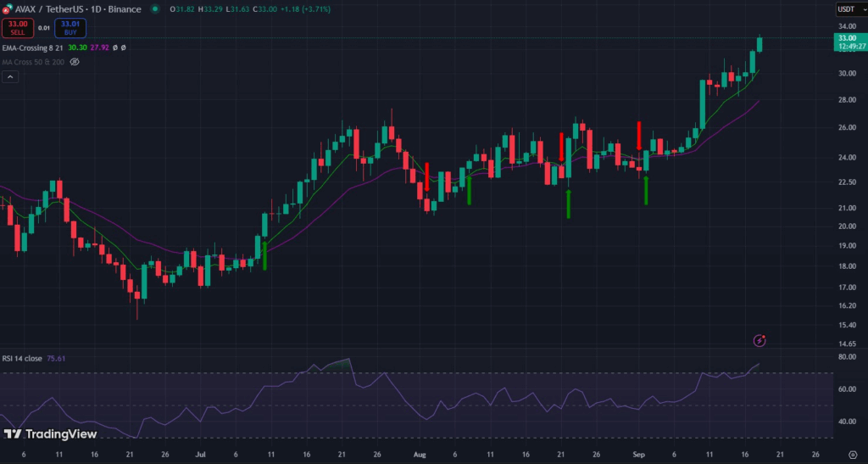Click the blue BUY 33.01 button
The width and height of the screenshot is (868, 464).
[70, 28]
